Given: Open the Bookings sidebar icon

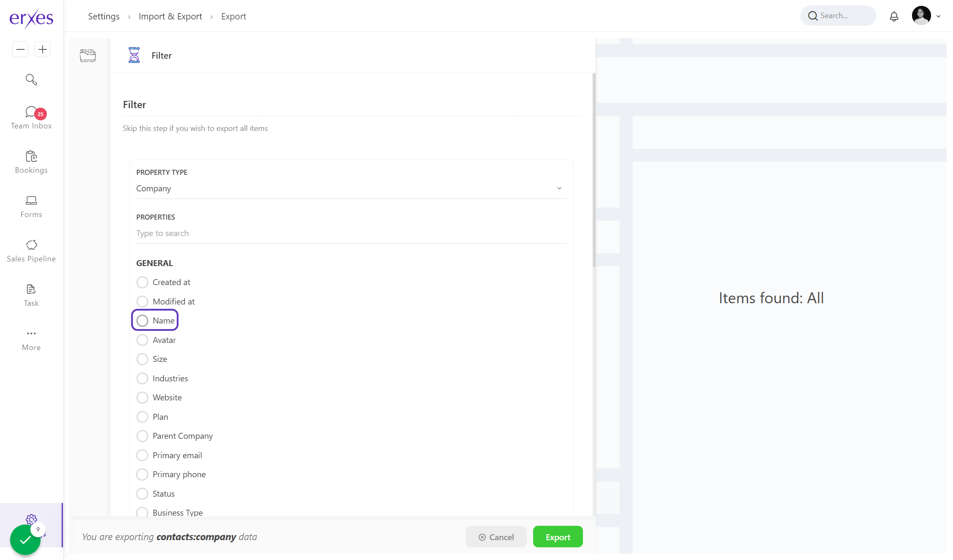Looking at the screenshot, I should click(x=31, y=162).
